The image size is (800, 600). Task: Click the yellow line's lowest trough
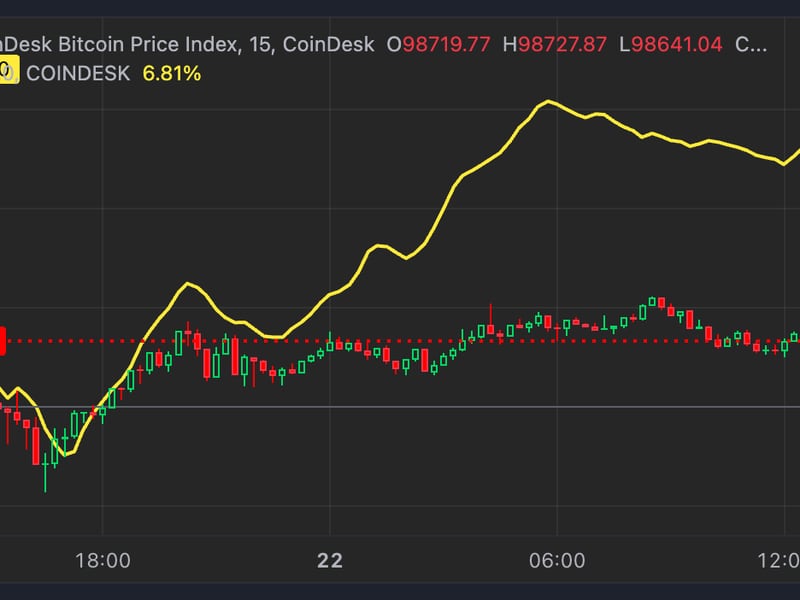click(65, 455)
